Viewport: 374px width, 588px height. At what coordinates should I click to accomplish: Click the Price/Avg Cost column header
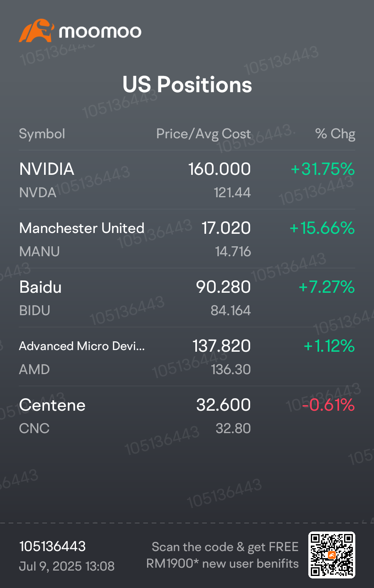click(x=203, y=134)
